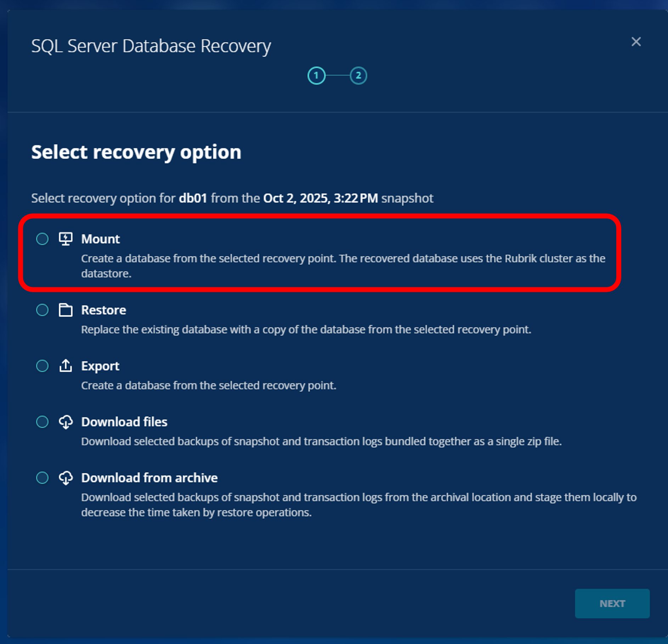The width and height of the screenshot is (668, 644).
Task: Jump to step 2 in the wizard
Action: pyautogui.click(x=358, y=76)
